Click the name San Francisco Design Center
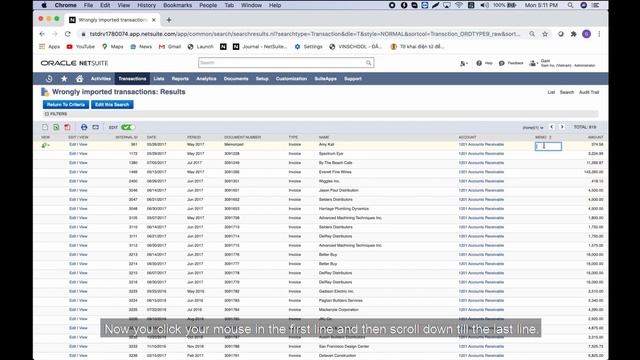This screenshot has width=640, height=360. click(344, 347)
